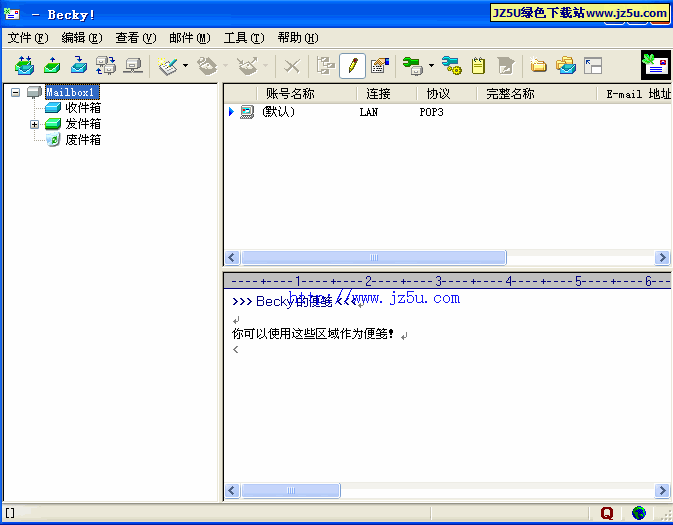The height and width of the screenshot is (525, 673).
Task: Click the 完整名称 column header
Action: [x=537, y=94]
